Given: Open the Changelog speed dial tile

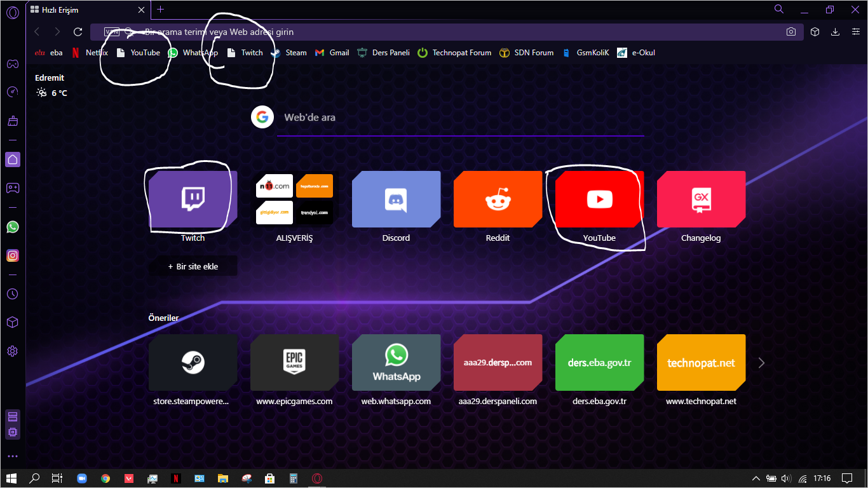Looking at the screenshot, I should [x=702, y=200].
